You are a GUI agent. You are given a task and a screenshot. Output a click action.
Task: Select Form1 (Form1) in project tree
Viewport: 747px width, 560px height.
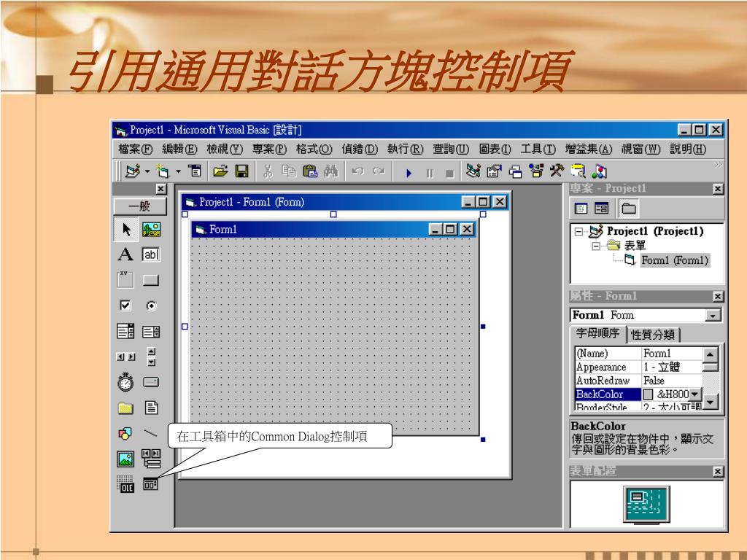coord(675,260)
